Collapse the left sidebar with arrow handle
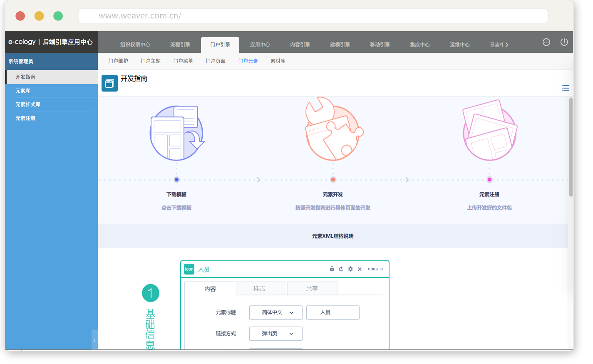This screenshot has width=593, height=364. point(94,340)
